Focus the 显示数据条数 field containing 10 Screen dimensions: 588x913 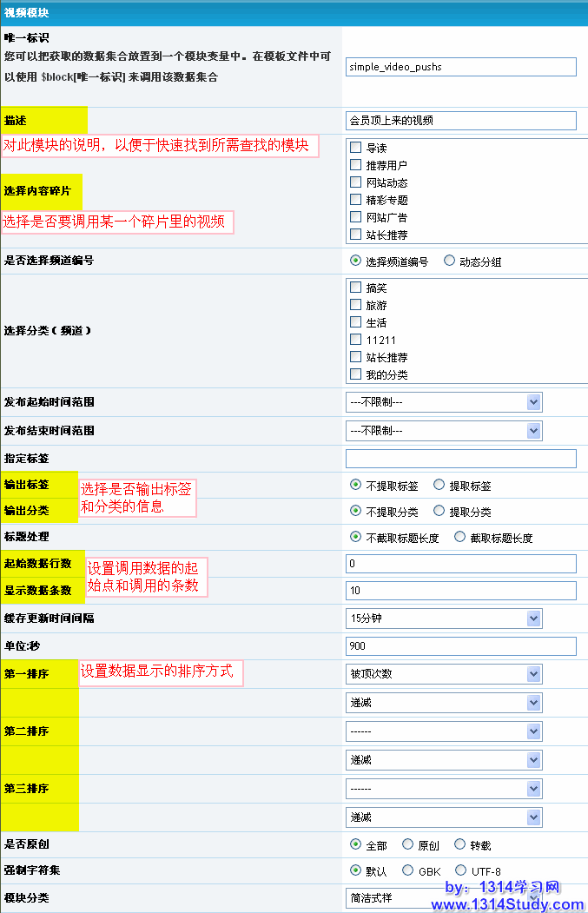(x=460, y=591)
